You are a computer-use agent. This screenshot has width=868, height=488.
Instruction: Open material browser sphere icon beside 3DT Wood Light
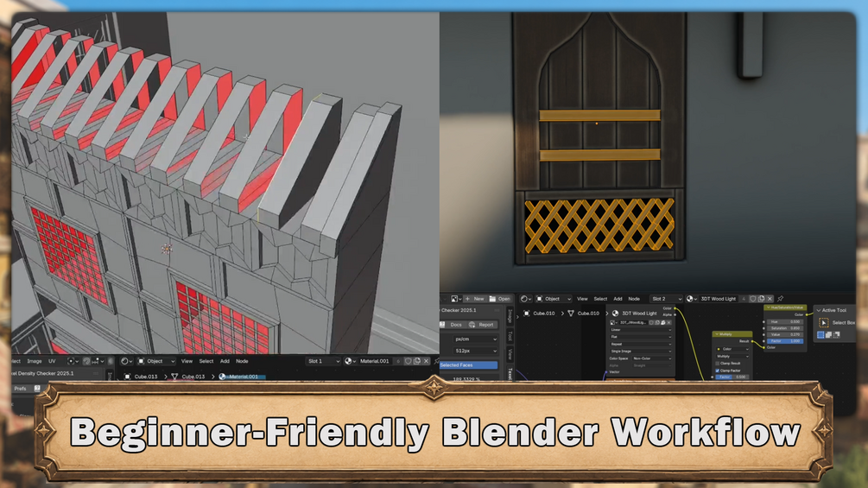tap(692, 299)
